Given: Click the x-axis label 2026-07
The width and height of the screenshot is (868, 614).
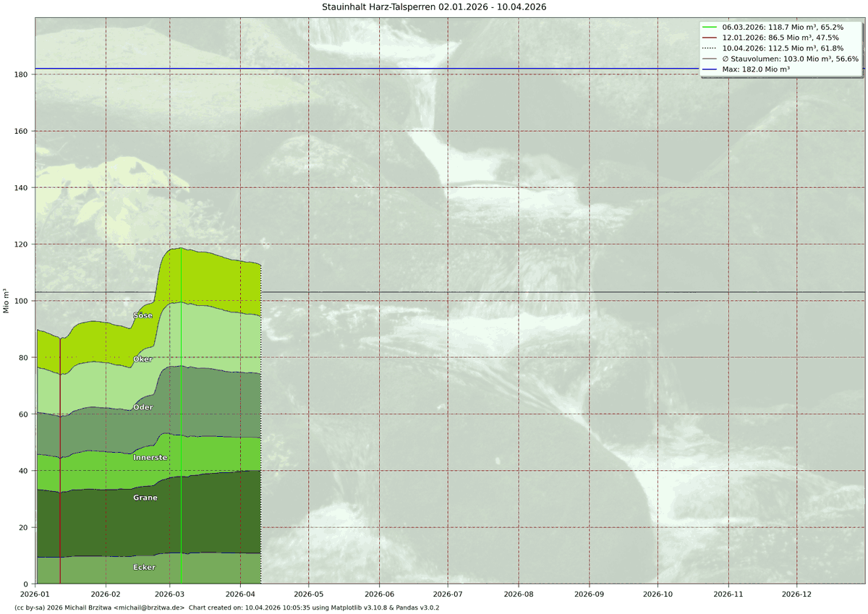Looking at the screenshot, I should [x=448, y=593].
